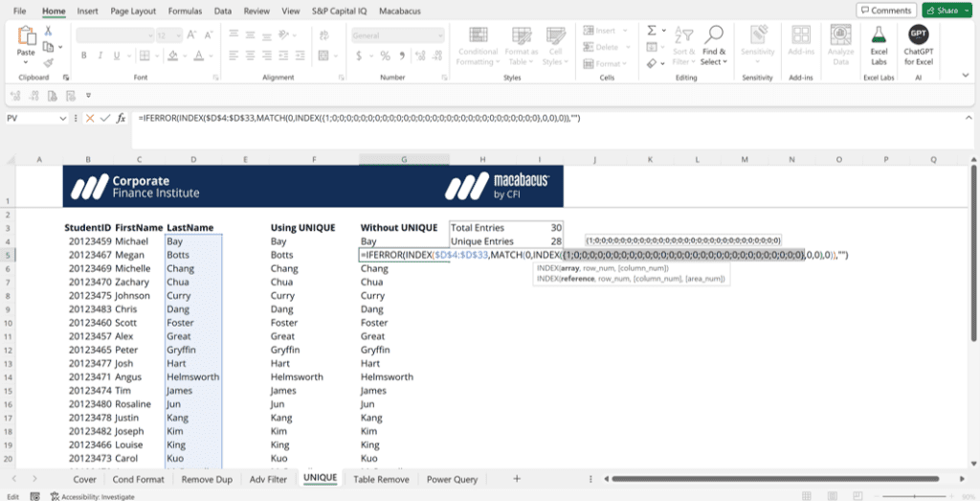Image resolution: width=980 pixels, height=501 pixels.
Task: Open Excel Labs add-in
Action: 878,44
